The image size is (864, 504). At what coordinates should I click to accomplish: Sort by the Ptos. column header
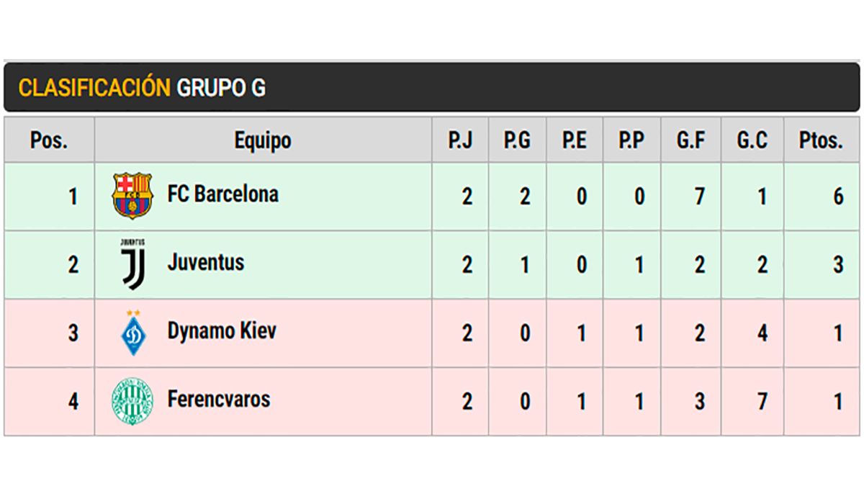(x=821, y=140)
